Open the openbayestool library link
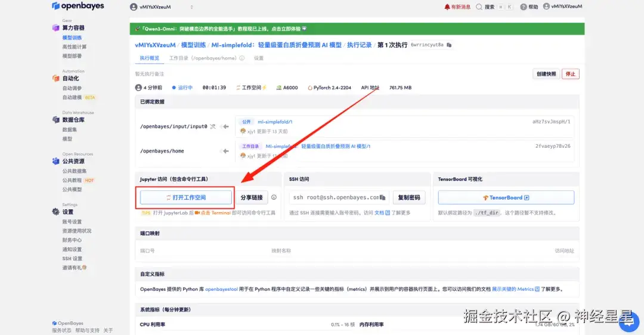This screenshot has height=335, width=644. [x=221, y=289]
